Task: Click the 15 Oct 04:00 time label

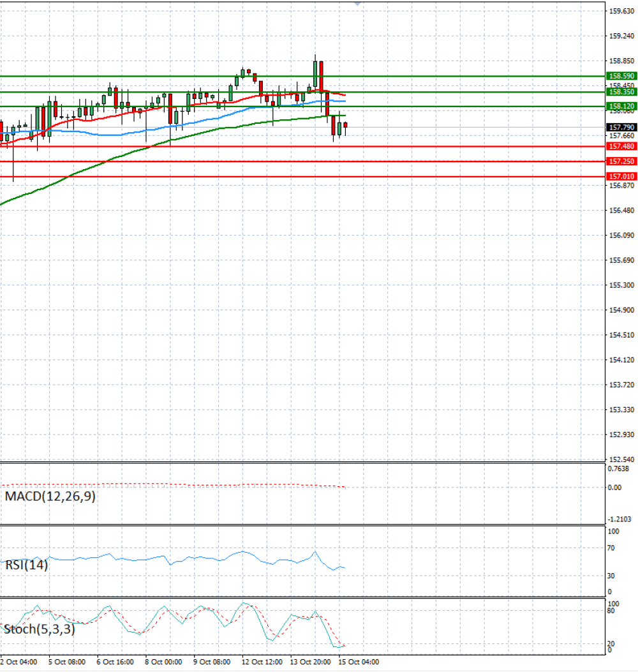Action: coord(359,662)
